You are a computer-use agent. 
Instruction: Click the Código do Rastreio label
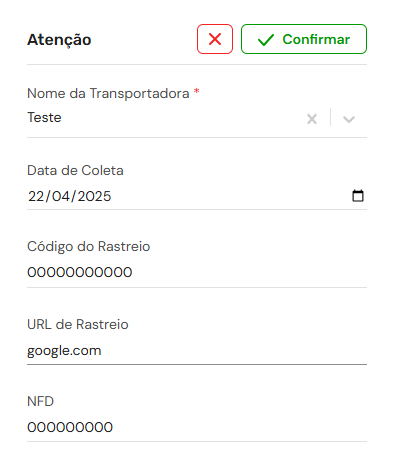tap(89, 247)
